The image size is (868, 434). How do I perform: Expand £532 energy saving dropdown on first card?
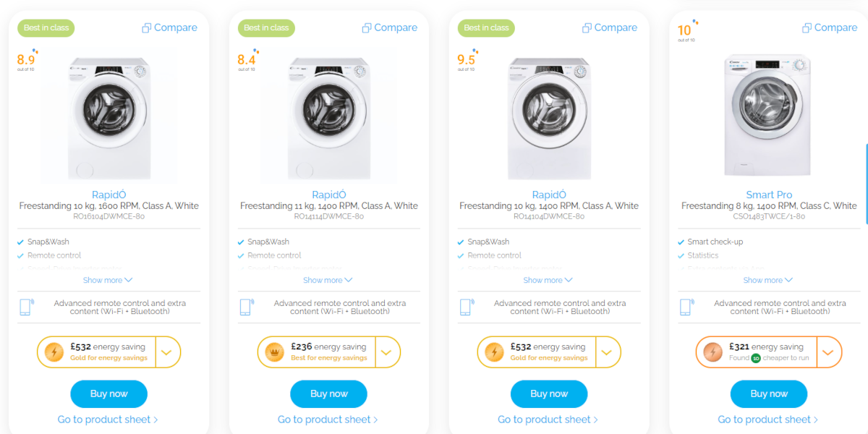[167, 352]
